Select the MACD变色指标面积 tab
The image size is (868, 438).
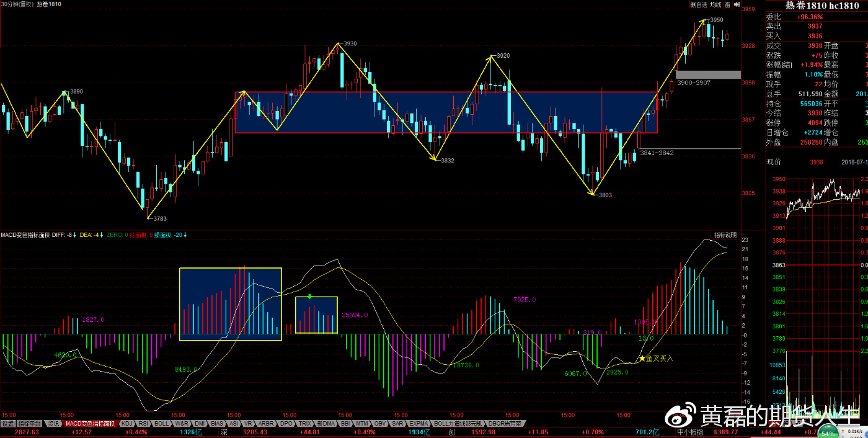click(91, 424)
